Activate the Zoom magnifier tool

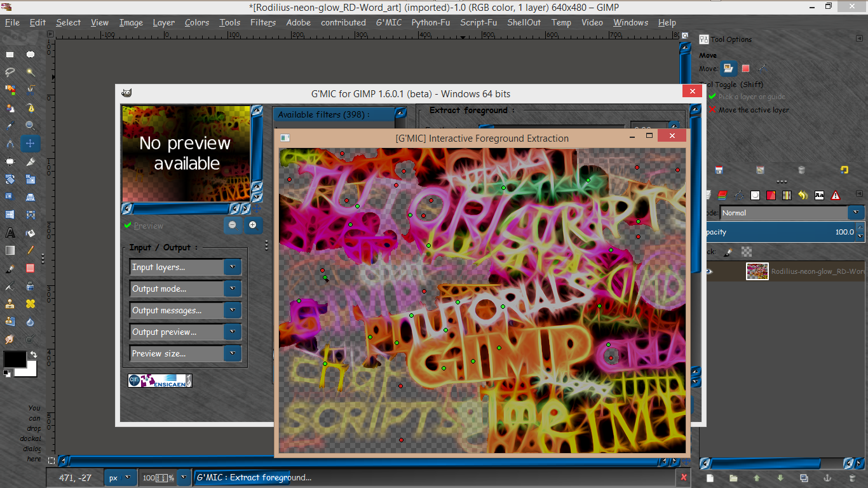coord(31,126)
